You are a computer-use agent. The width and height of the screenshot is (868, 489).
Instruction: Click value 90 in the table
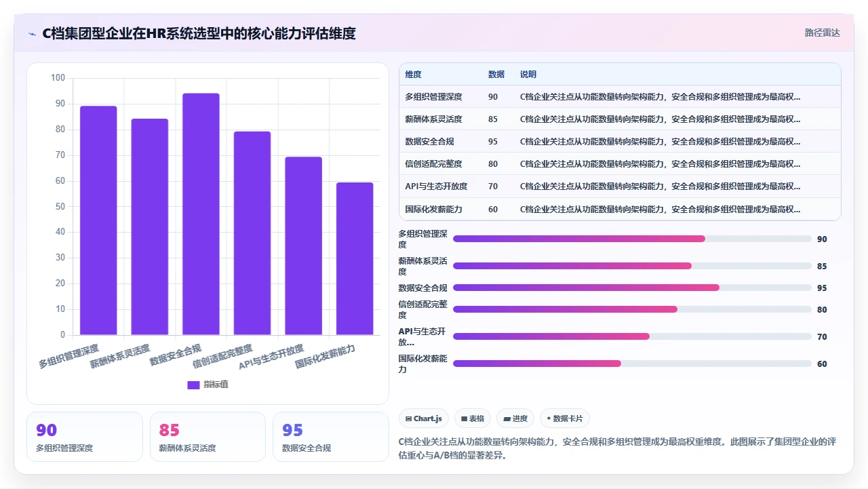(x=492, y=97)
